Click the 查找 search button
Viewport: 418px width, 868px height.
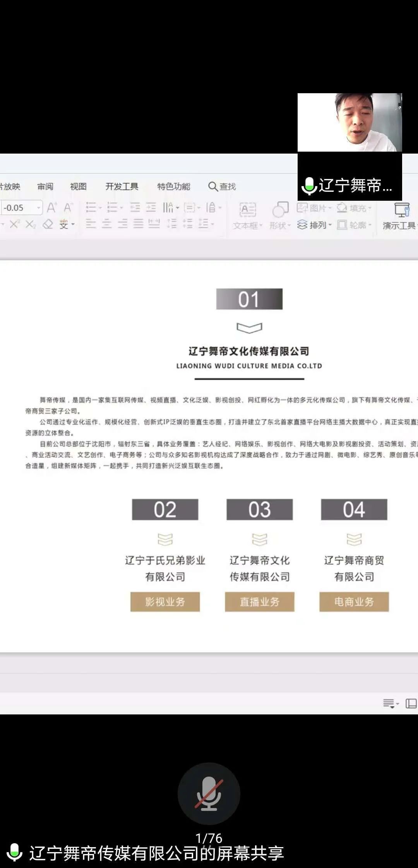[222, 186]
